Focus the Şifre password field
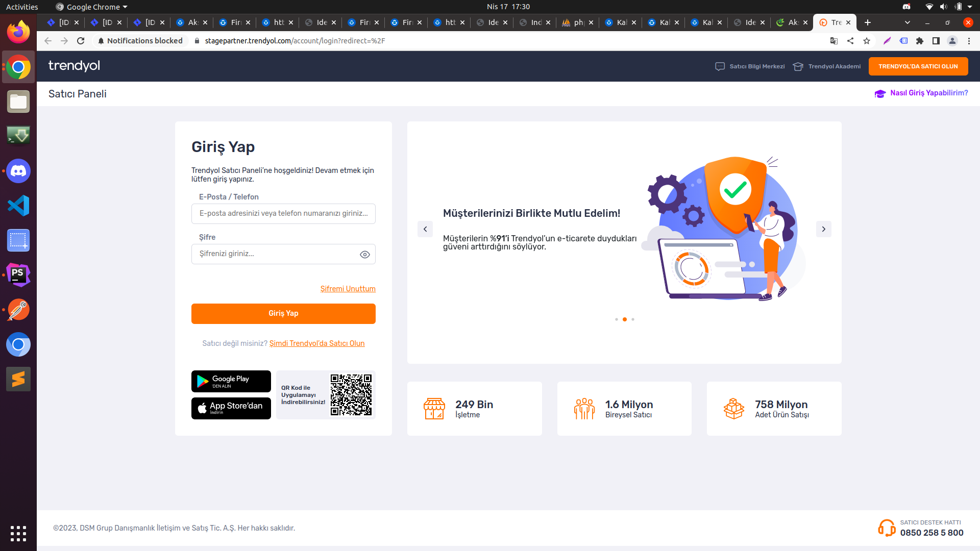 283,254
